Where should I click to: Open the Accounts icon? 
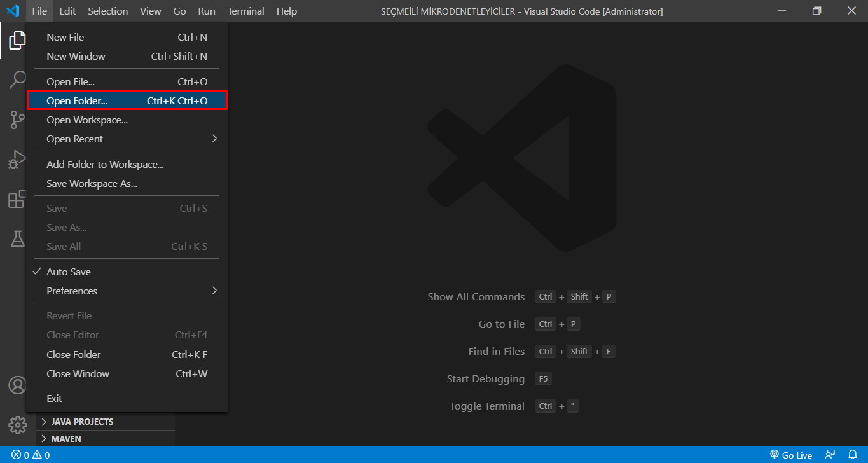17,385
